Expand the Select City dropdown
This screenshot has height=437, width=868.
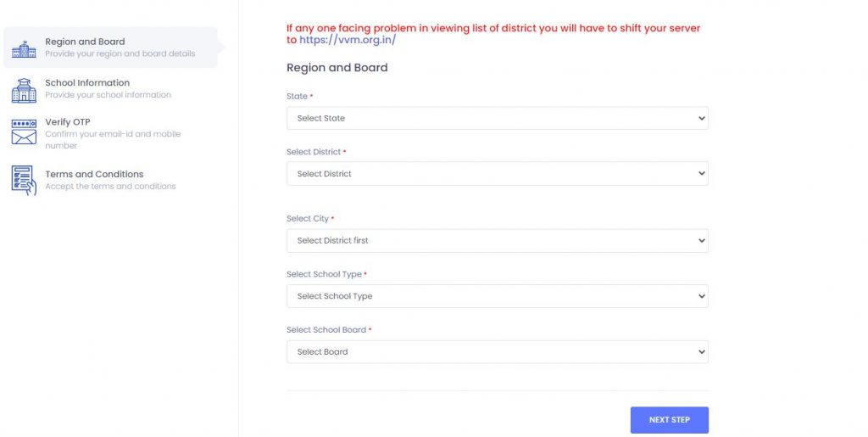click(x=497, y=240)
